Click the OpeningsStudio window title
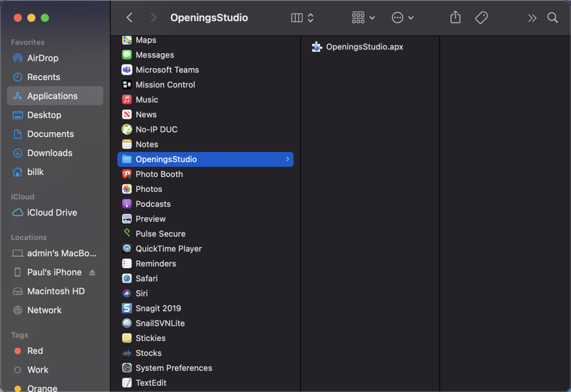Viewport: 571px width, 392px height. point(209,18)
